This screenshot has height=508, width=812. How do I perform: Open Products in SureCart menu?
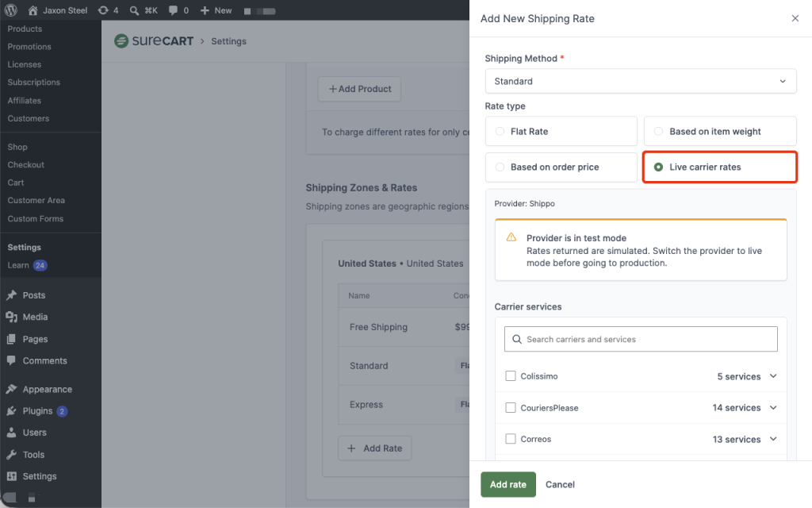tap(25, 29)
